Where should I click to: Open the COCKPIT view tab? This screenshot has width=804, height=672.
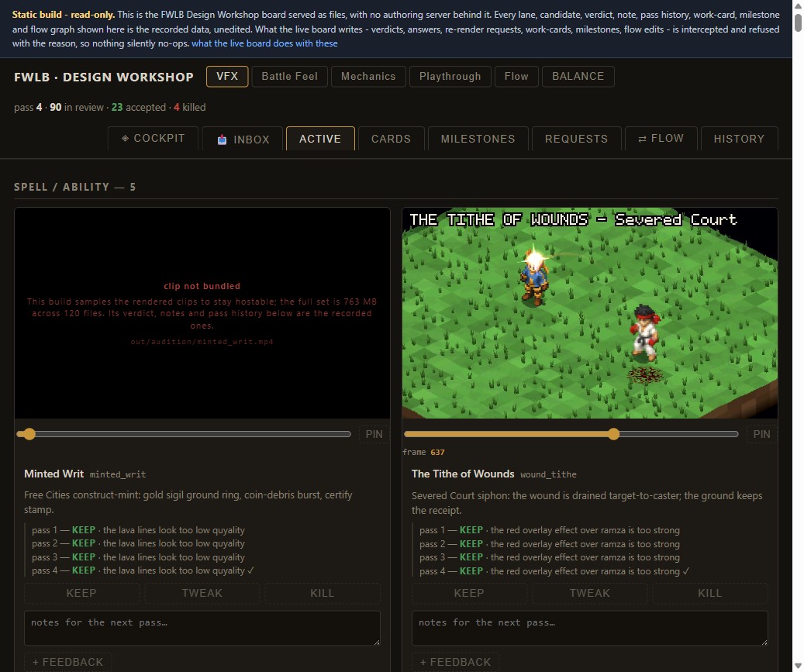pyautogui.click(x=153, y=139)
